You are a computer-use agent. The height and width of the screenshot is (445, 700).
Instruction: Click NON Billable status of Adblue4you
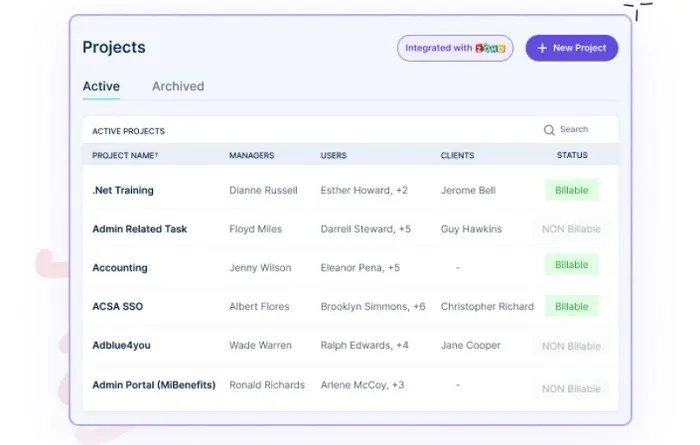571,346
